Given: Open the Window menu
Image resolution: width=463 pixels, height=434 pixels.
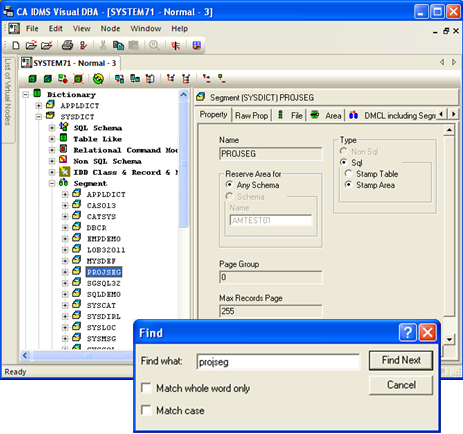Looking at the screenshot, I should (x=146, y=29).
